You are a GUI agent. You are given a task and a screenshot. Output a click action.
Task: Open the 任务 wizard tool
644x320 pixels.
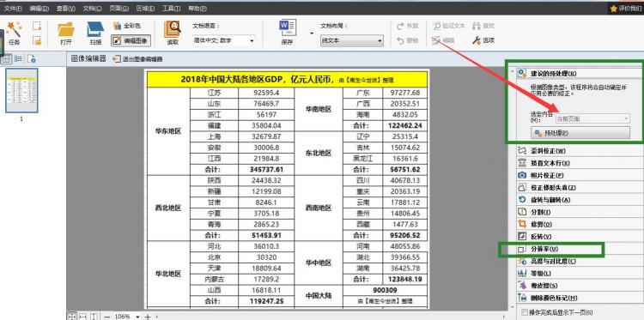tap(14, 33)
